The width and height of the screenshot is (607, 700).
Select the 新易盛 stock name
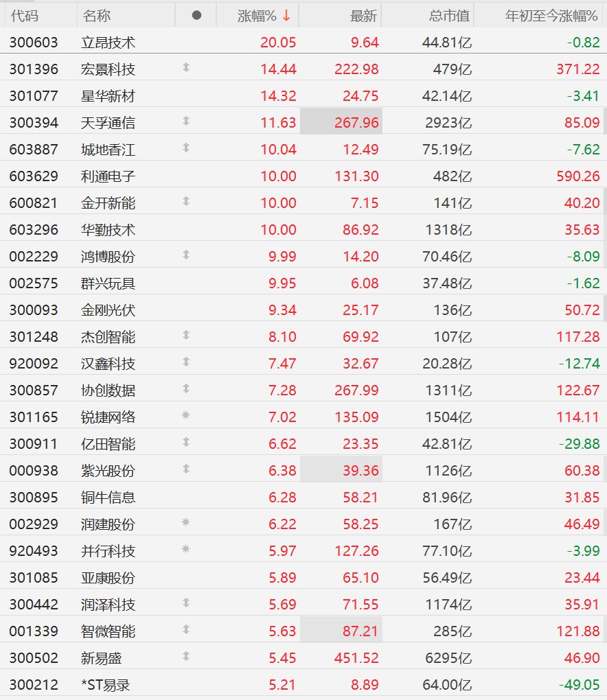coord(102,659)
